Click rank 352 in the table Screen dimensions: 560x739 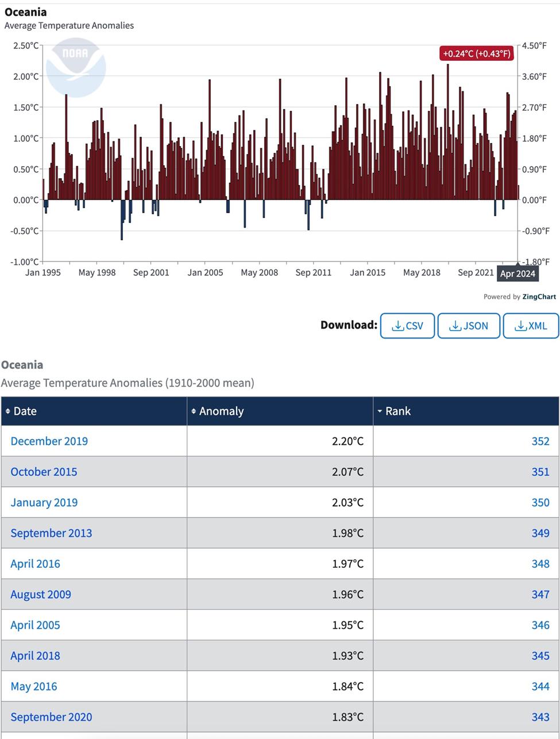(540, 441)
